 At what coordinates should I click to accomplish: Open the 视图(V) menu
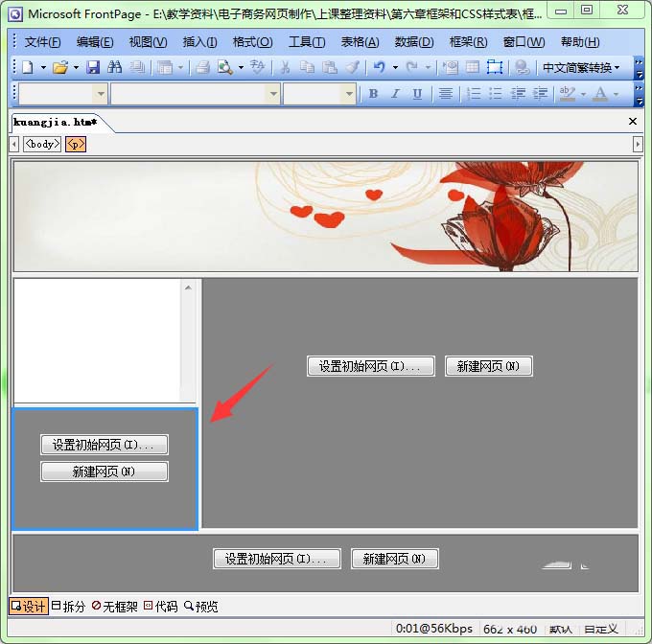(x=148, y=42)
